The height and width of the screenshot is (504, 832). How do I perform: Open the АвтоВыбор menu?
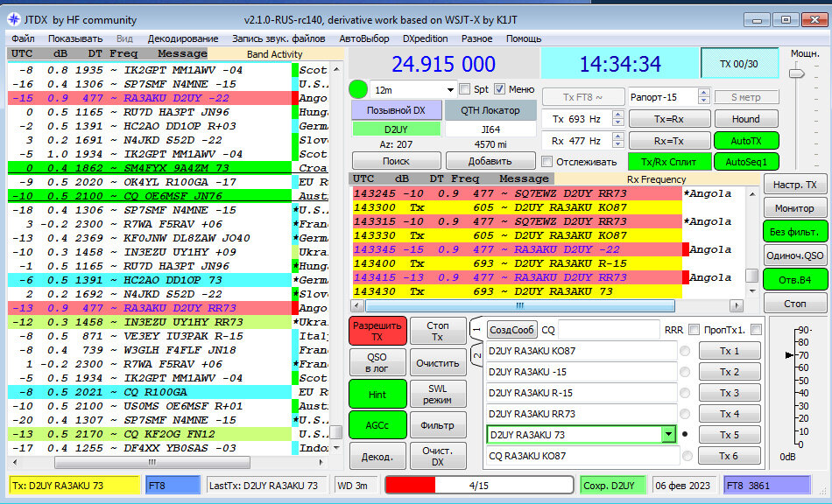tap(364, 38)
